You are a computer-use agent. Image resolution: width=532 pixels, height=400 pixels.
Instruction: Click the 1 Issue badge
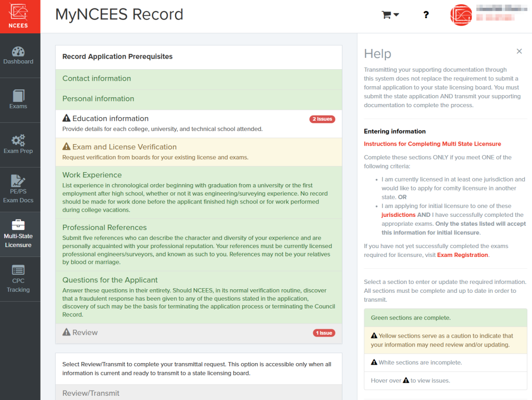[324, 333]
